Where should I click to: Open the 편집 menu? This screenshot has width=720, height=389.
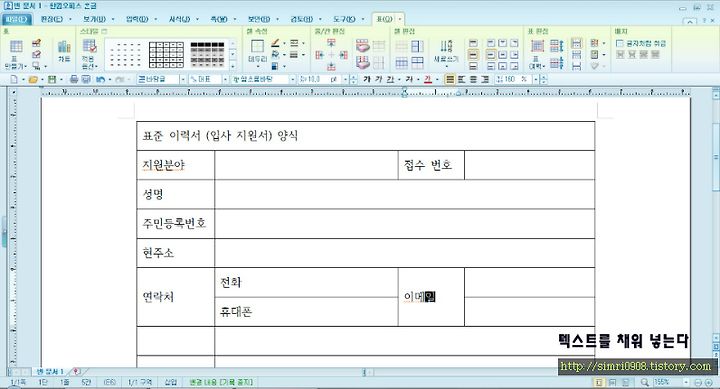click(51, 19)
